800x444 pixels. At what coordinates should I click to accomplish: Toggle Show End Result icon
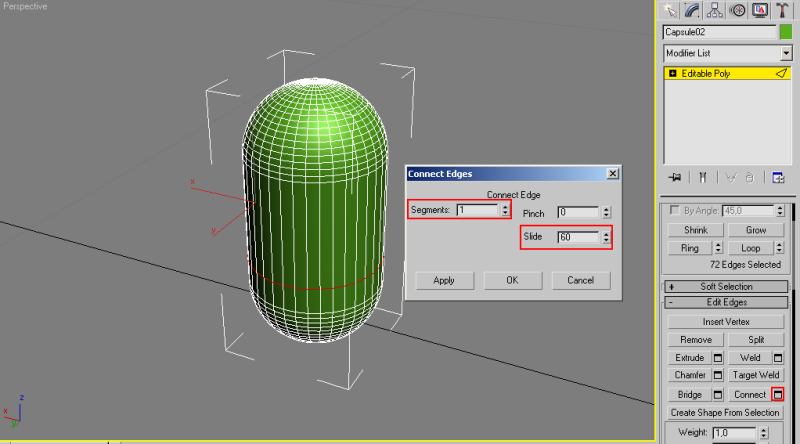(x=703, y=178)
